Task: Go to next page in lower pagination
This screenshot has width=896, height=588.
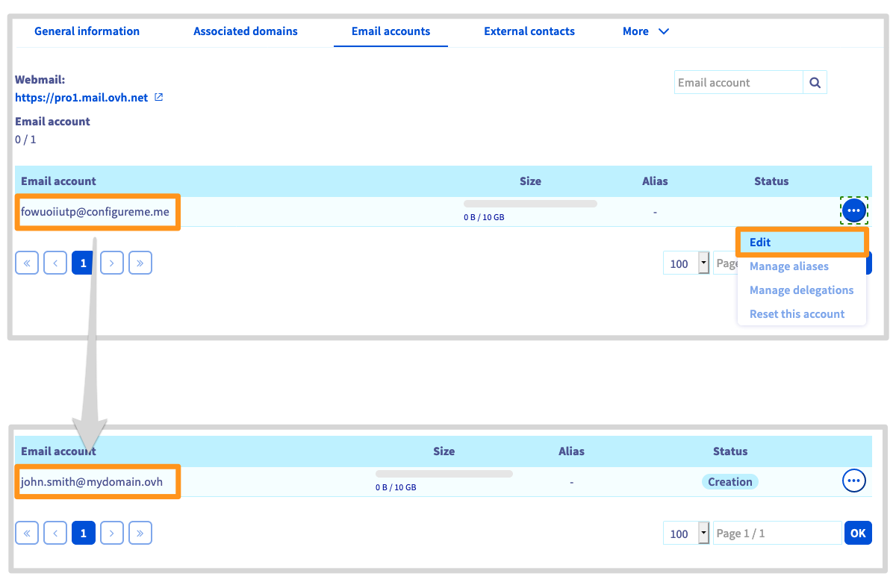Action: 112,534
